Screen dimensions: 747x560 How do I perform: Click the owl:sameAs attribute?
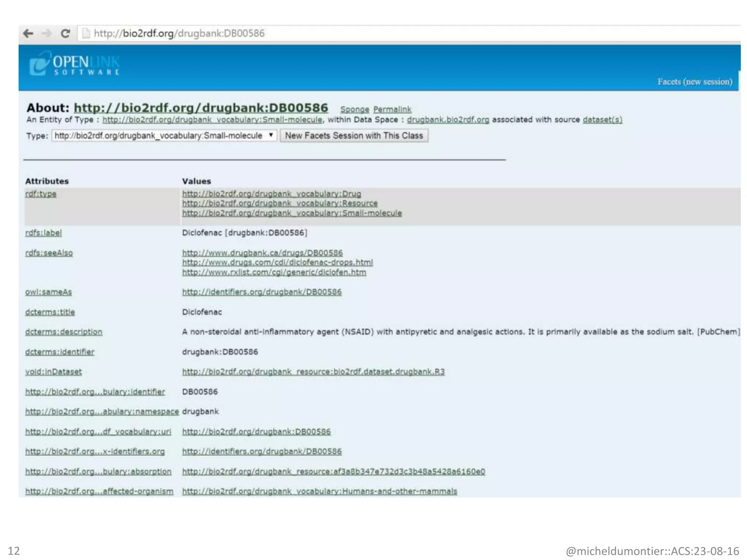pos(49,292)
